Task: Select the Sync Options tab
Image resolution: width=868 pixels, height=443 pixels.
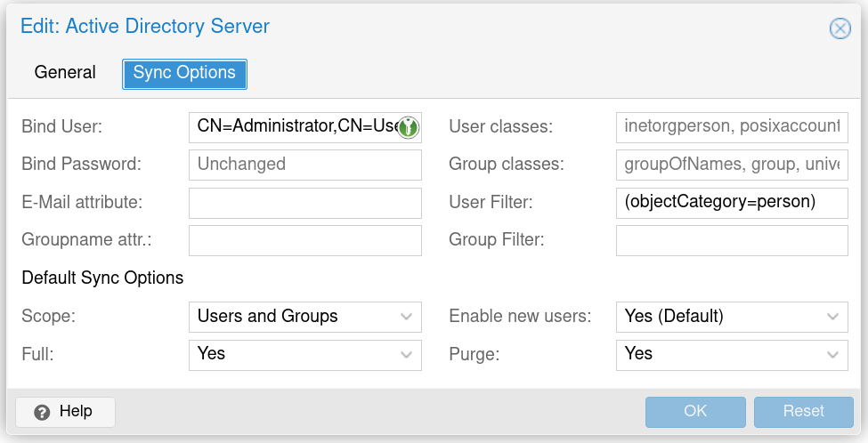Action: (x=184, y=73)
